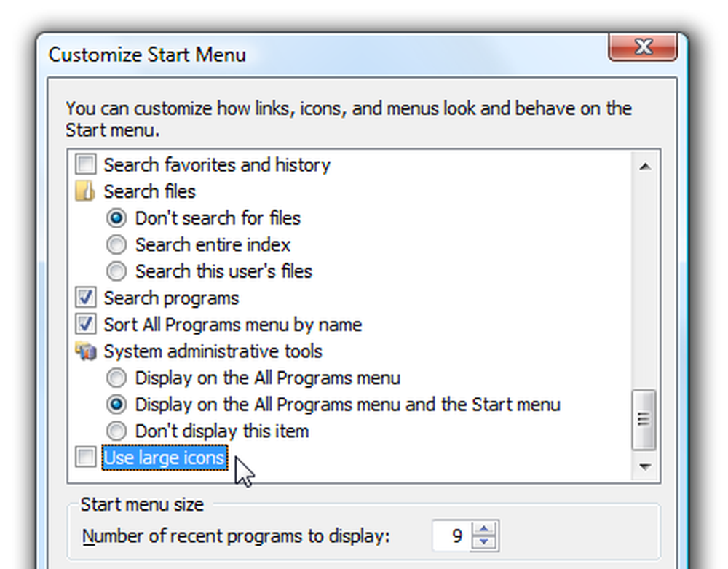Viewport: 728px width, 569px height.
Task: Click the Search files folder icon
Action: coord(85,191)
